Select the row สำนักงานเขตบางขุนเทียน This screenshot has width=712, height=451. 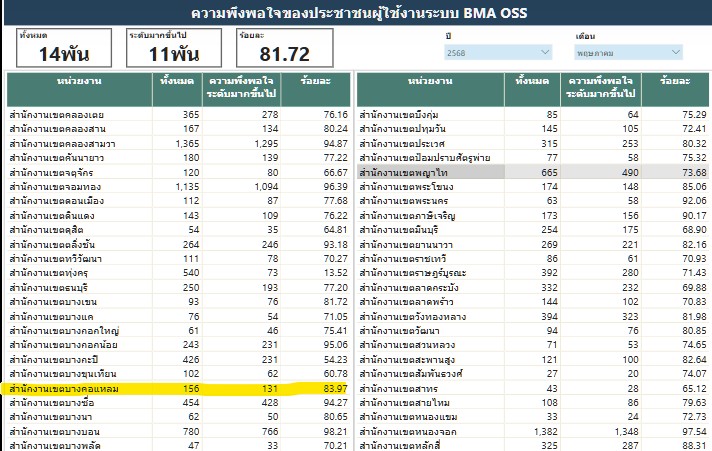click(x=178, y=374)
